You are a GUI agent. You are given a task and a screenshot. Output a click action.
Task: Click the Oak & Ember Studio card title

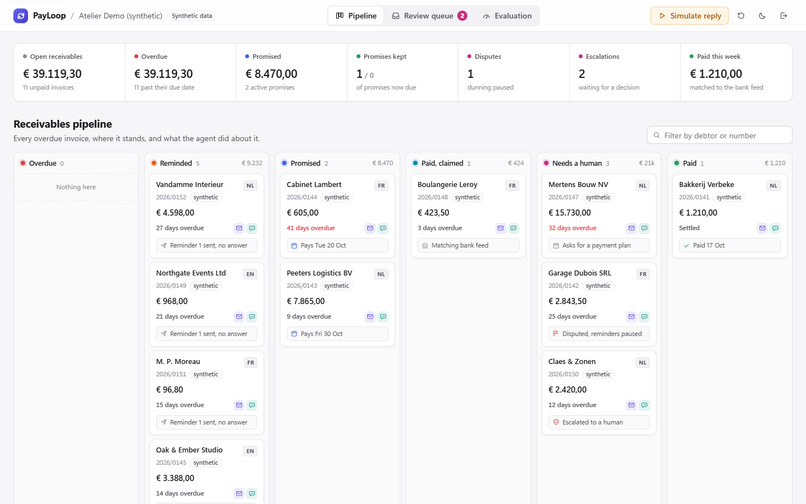click(x=189, y=450)
